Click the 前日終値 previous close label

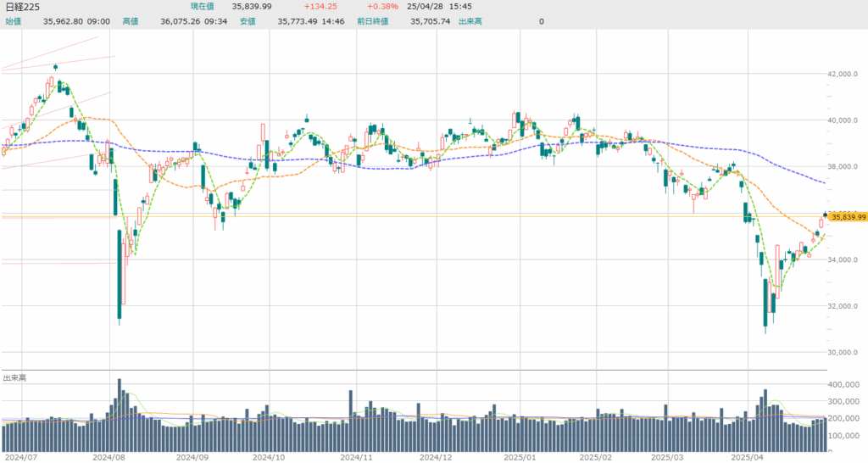(373, 21)
